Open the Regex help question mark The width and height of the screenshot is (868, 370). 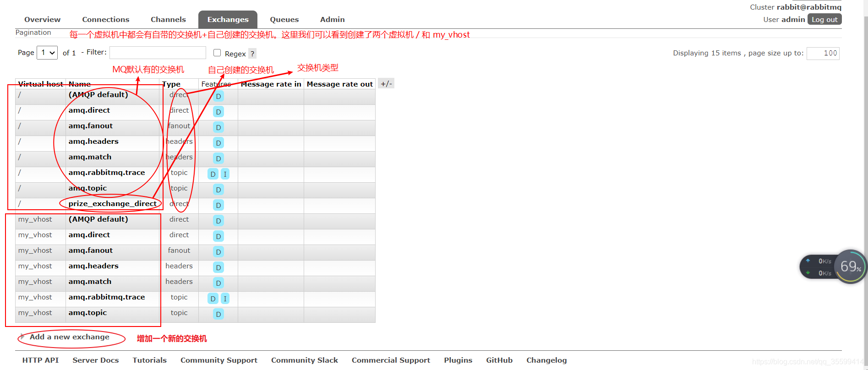click(x=252, y=54)
